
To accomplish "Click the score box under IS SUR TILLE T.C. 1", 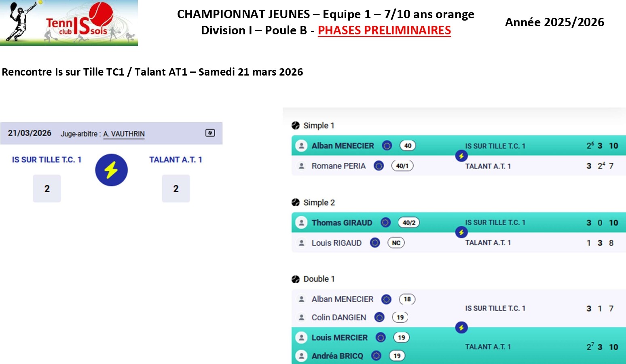I will pos(47,189).
